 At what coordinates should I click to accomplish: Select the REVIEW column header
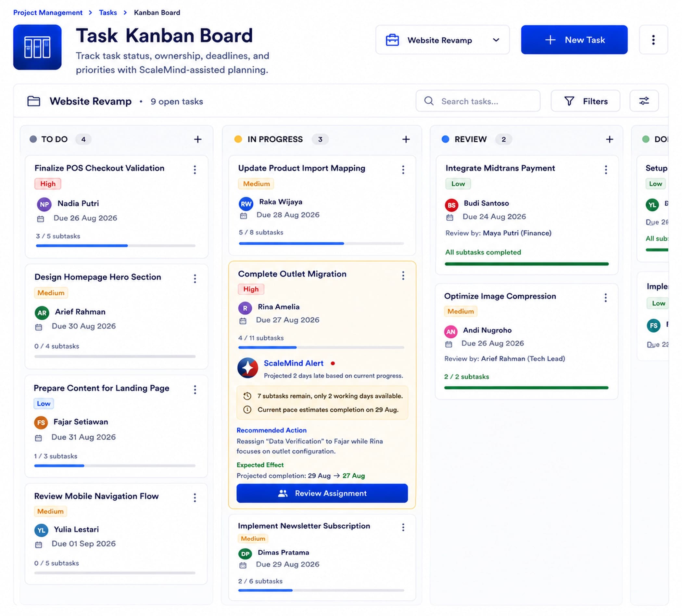471,139
